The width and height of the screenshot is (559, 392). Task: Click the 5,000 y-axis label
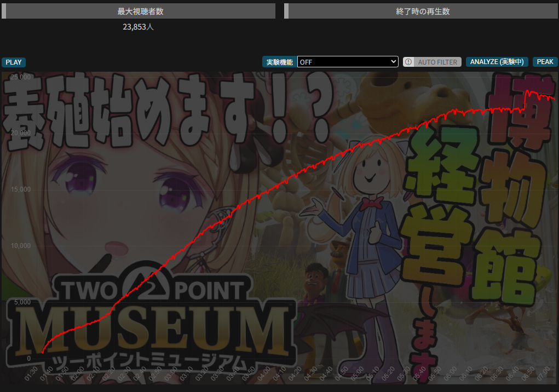[x=22, y=302]
